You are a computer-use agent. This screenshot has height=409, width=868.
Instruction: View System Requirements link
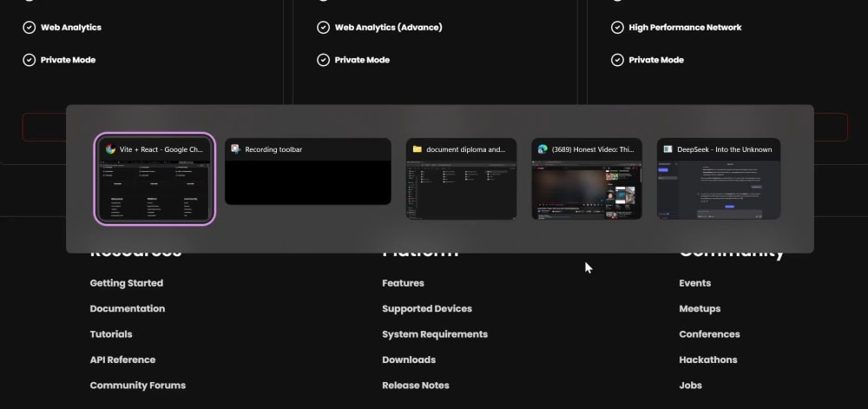(435, 333)
